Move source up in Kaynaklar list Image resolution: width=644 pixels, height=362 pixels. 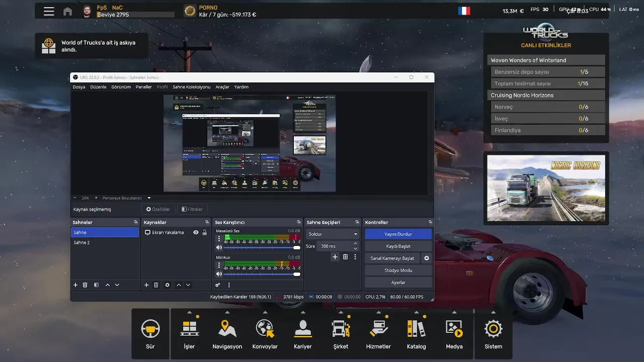click(179, 285)
